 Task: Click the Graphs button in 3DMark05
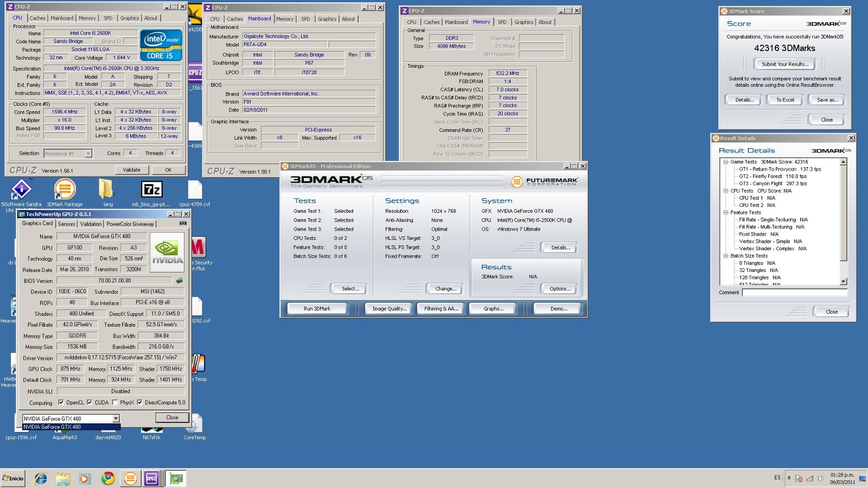[x=493, y=308]
